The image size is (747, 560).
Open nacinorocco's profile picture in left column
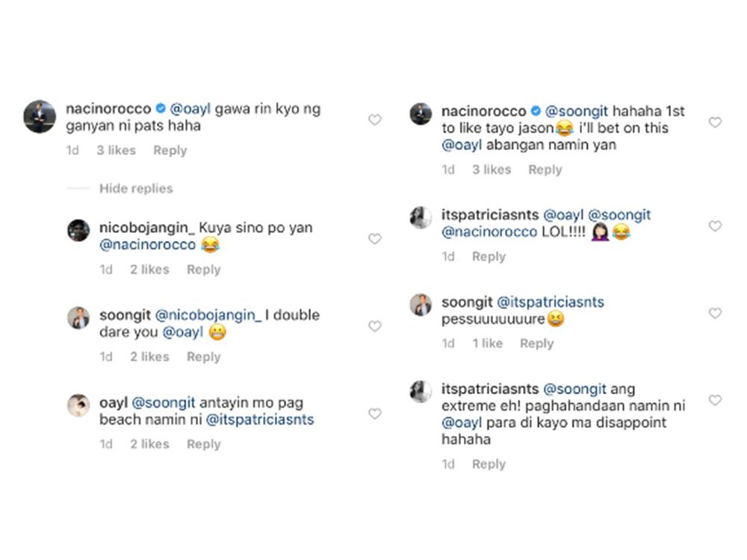40,117
